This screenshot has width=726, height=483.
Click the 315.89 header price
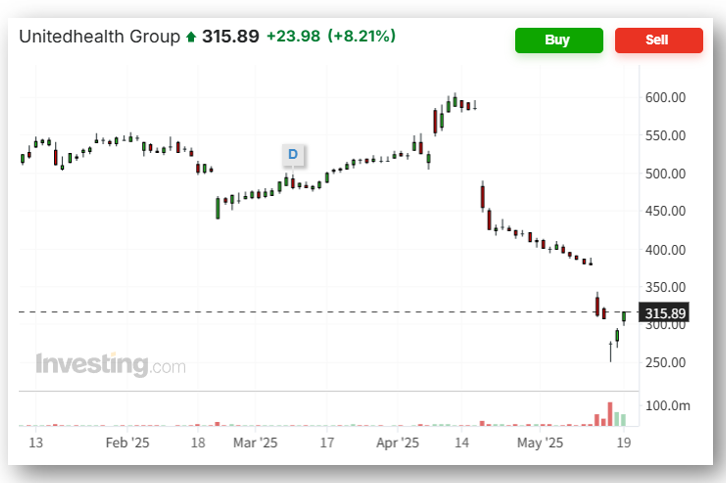click(x=231, y=37)
